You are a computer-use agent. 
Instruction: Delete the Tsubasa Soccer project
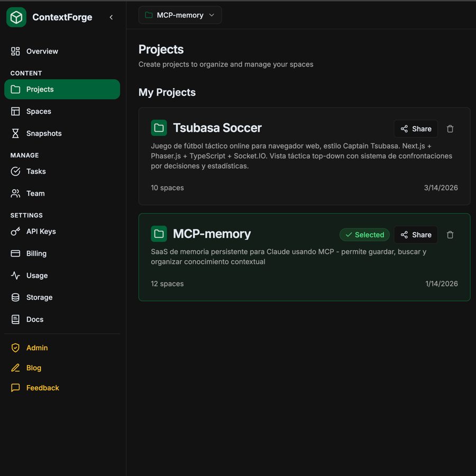(x=450, y=129)
